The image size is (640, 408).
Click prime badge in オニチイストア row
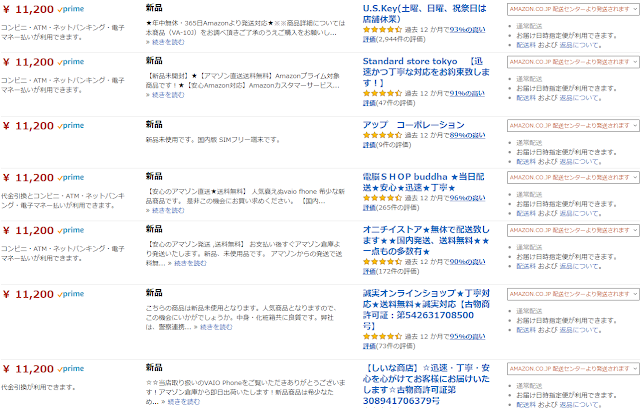pyautogui.click(x=71, y=230)
